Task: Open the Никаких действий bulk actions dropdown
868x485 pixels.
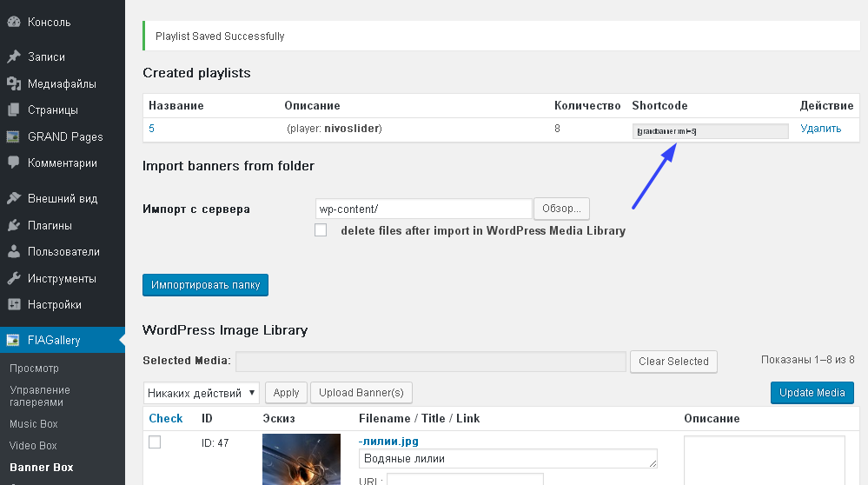Action: pyautogui.click(x=202, y=393)
